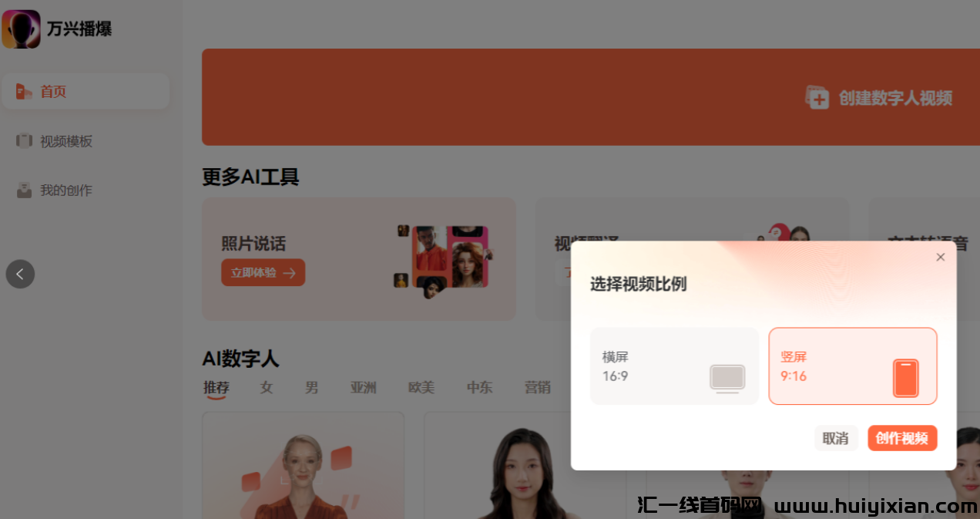Select the 竖屏 9:16 aspect ratio option
This screenshot has width=980, height=519.
tap(853, 366)
